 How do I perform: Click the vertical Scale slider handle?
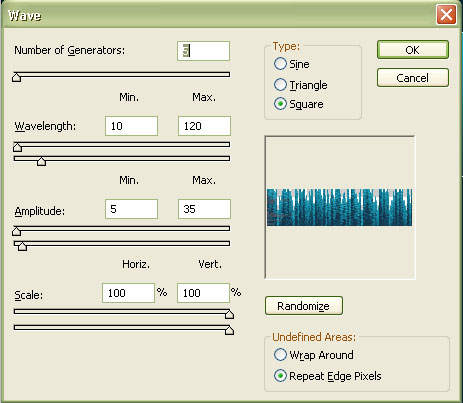[x=229, y=330]
